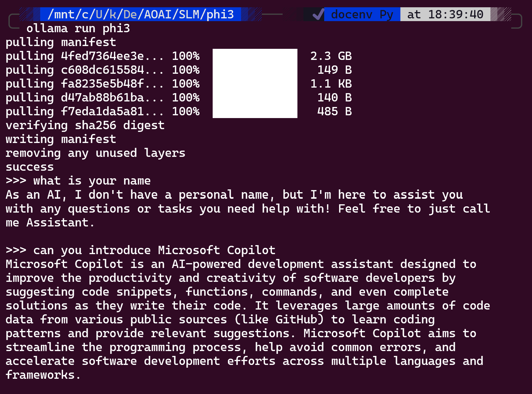Click the word GitHub in the response
Image resolution: width=532 pixels, height=394 pixels.
click(x=296, y=319)
